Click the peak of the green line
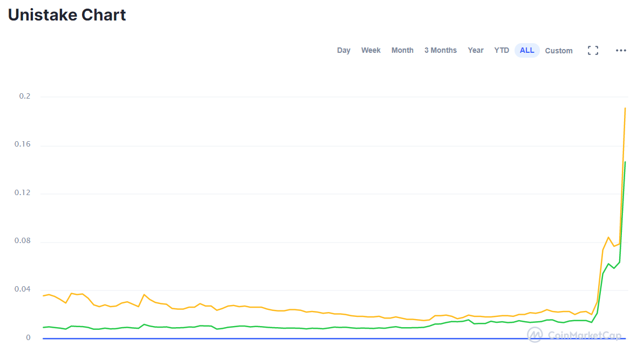 (625, 162)
